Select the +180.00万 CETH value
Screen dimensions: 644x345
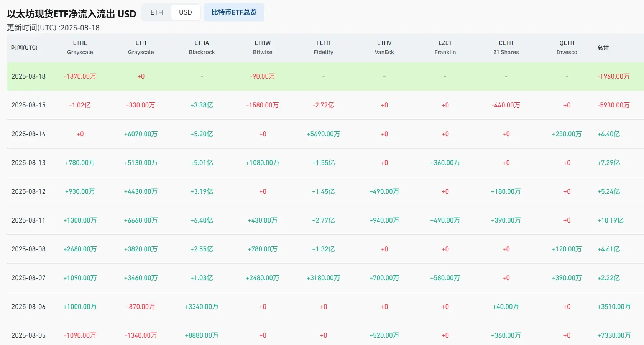506,191
